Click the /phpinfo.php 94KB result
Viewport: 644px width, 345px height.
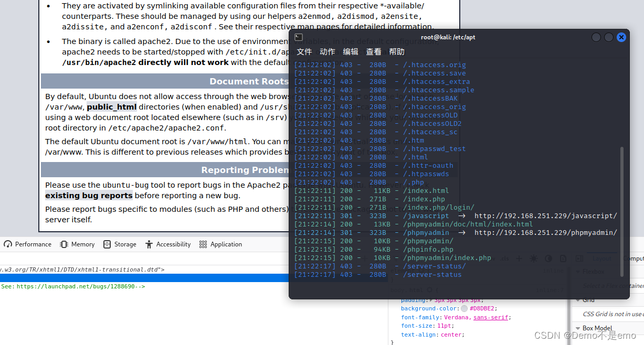click(373, 250)
